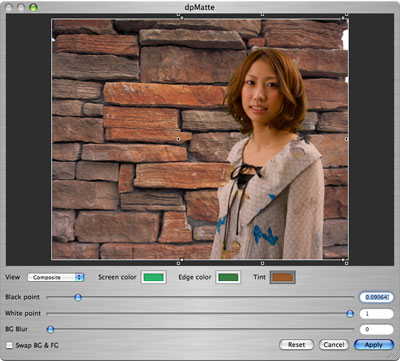
Task: Focus the BG Blur value field
Action: [376, 329]
